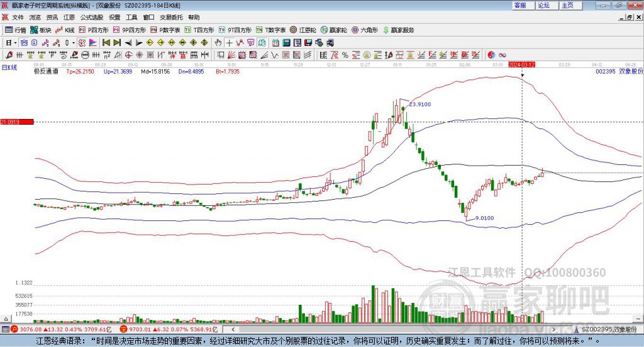Open the 窗口 menu
Image resolution: width=644 pixels, height=347 pixels.
pos(148,17)
